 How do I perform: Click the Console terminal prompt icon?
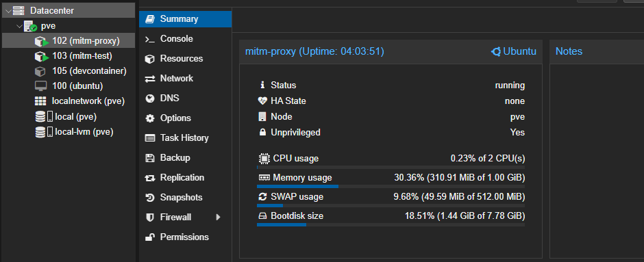(x=150, y=39)
